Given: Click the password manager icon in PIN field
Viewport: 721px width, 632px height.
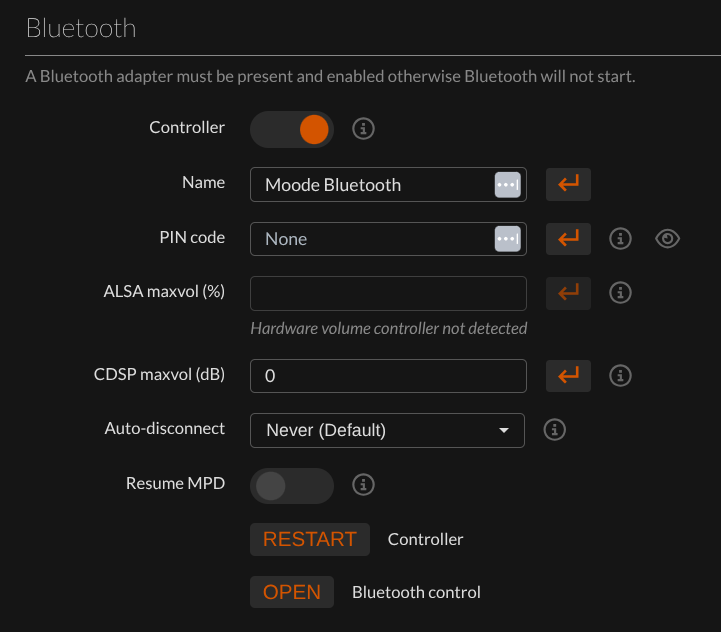Looking at the screenshot, I should (508, 239).
